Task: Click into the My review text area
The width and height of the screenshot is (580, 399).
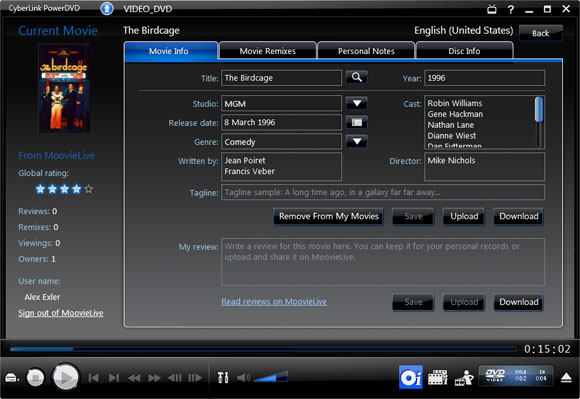Action: [x=383, y=262]
